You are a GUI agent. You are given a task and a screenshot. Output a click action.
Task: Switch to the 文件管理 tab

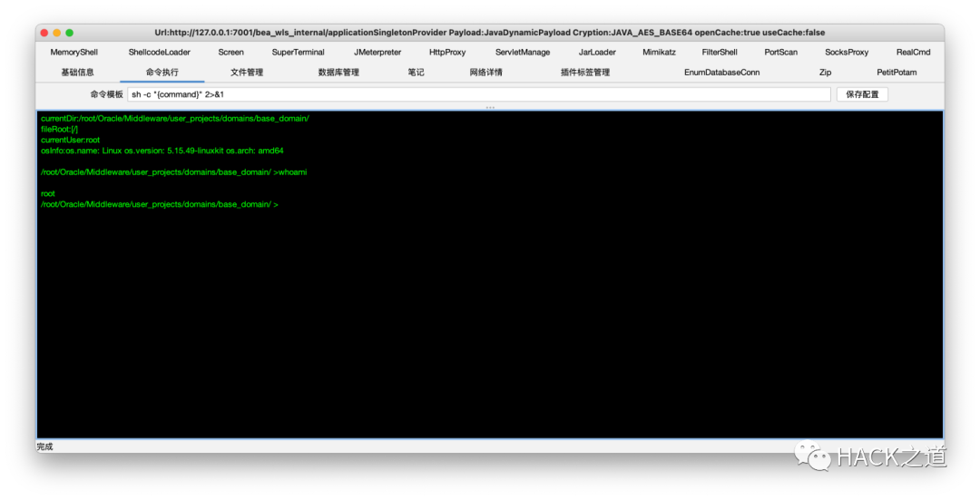246,73
